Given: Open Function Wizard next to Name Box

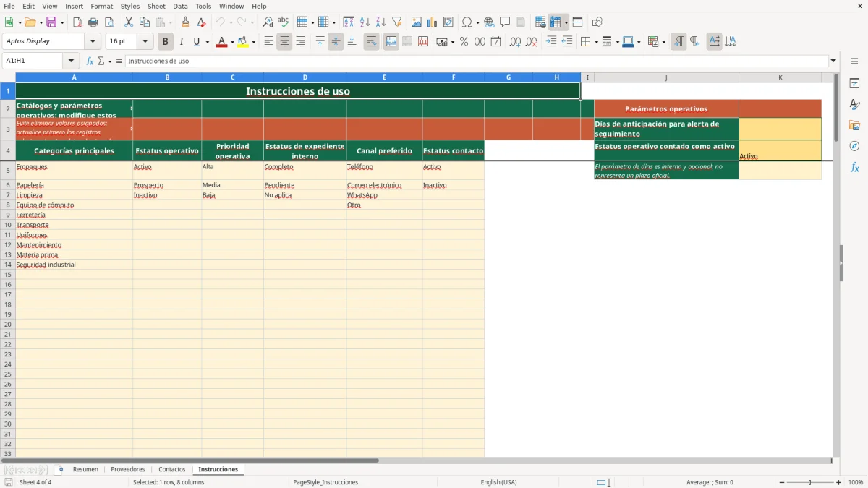Looking at the screenshot, I should coord(90,61).
